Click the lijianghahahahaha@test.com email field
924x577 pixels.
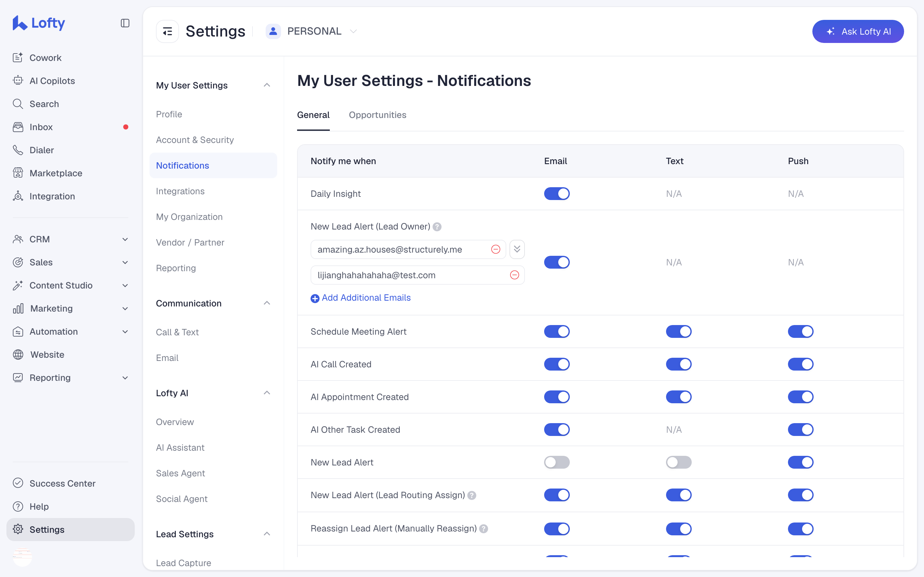(x=417, y=275)
